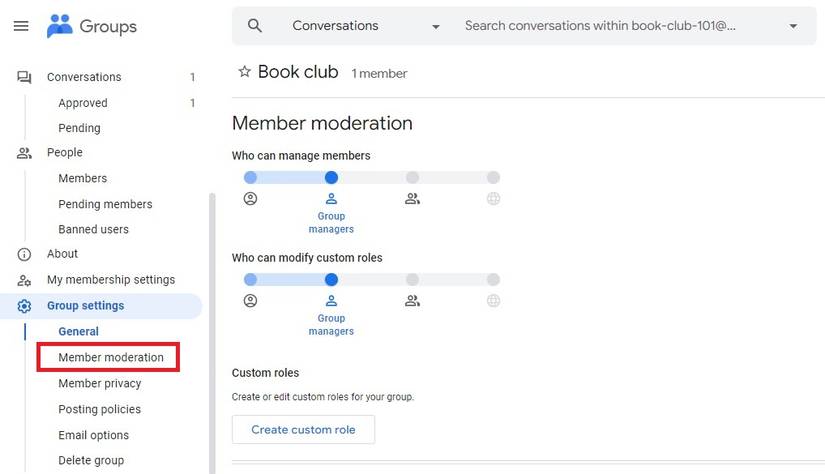Viewport: 825px width, 474px height.
Task: Click the About info icon
Action: pyautogui.click(x=25, y=254)
